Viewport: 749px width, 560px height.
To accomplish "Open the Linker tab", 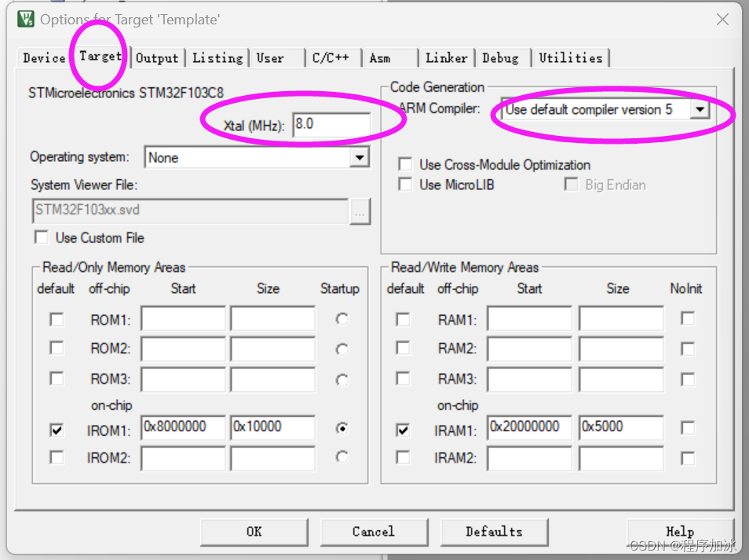I will tap(446, 58).
